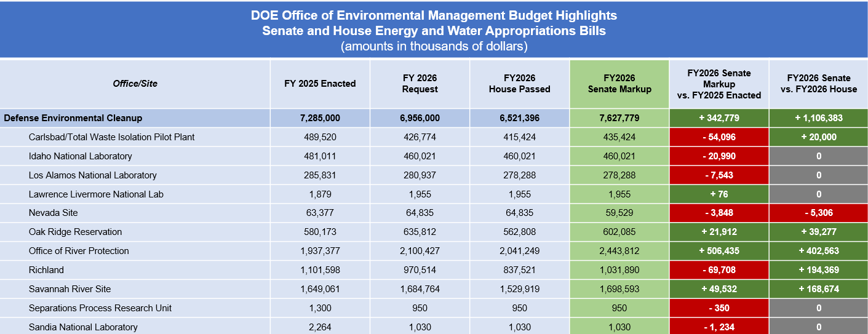868x334 pixels.
Task: Select the Idaho National Laboratory row label
Action: click(x=81, y=156)
